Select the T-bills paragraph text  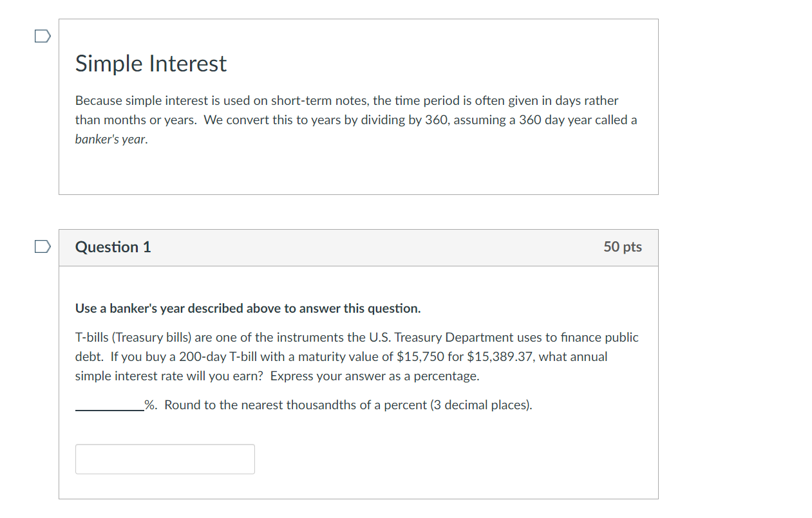(x=356, y=356)
